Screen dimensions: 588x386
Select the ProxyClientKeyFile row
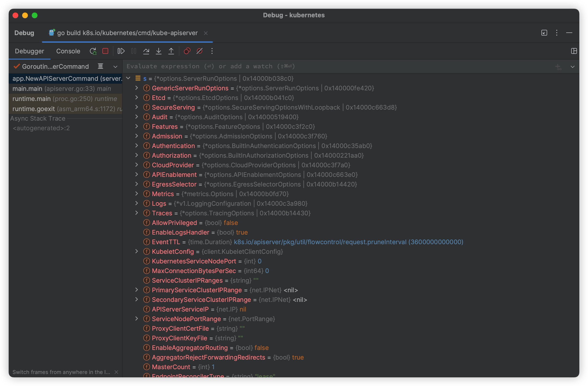click(x=351, y=338)
